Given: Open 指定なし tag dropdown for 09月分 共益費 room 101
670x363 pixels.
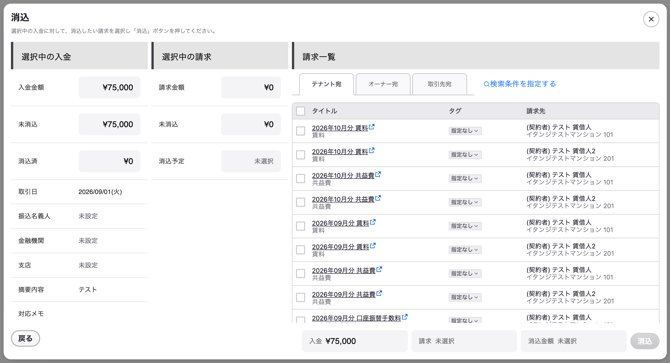Looking at the screenshot, I should [x=465, y=273].
